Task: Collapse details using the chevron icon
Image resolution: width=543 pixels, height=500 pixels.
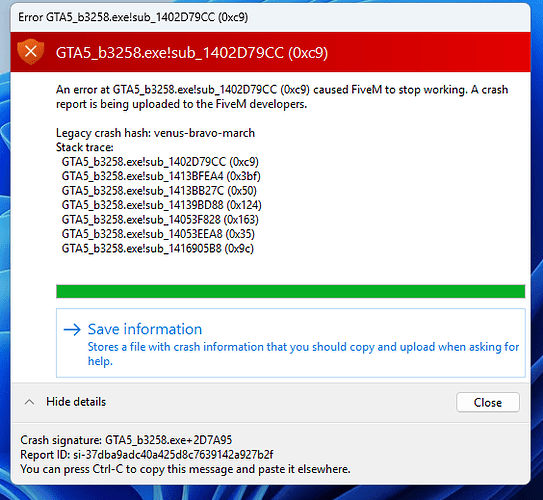Action: pos(29,402)
